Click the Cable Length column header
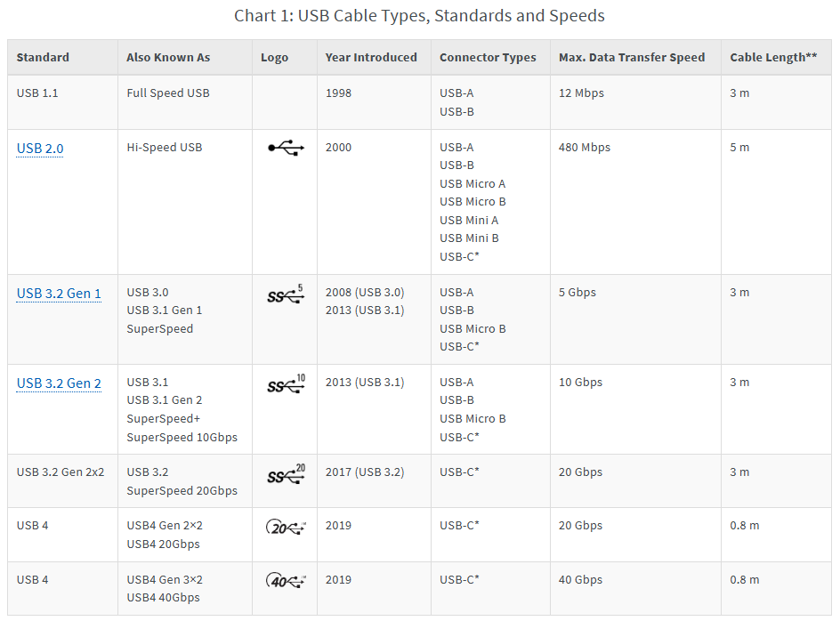This screenshot has height=621, width=840. 773,57
